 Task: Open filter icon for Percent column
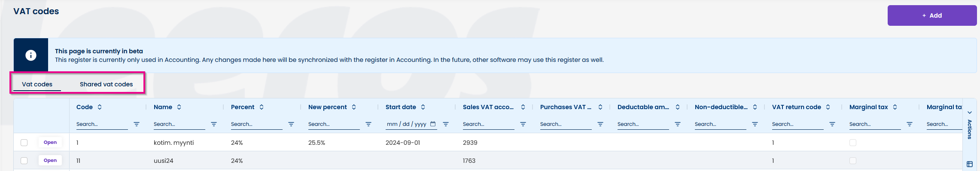click(291, 124)
